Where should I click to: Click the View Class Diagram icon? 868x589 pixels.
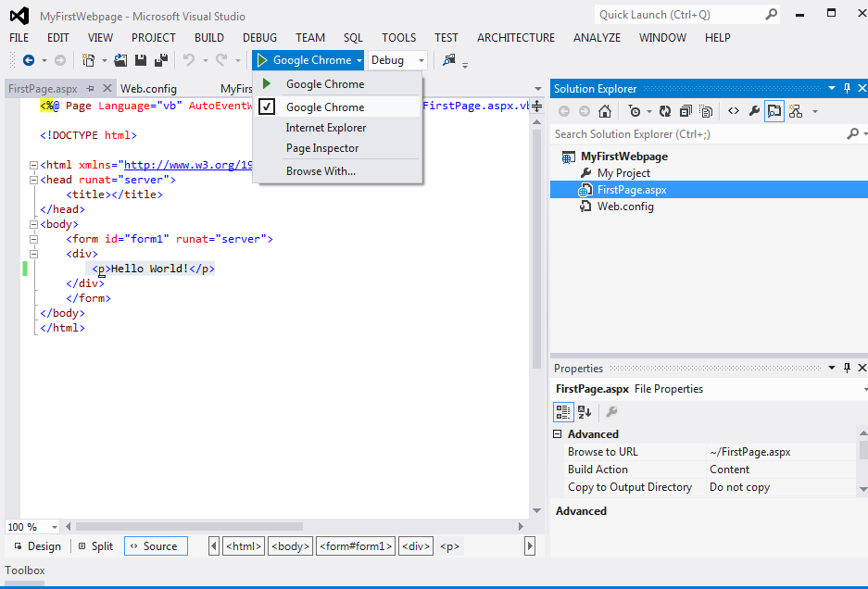(796, 111)
